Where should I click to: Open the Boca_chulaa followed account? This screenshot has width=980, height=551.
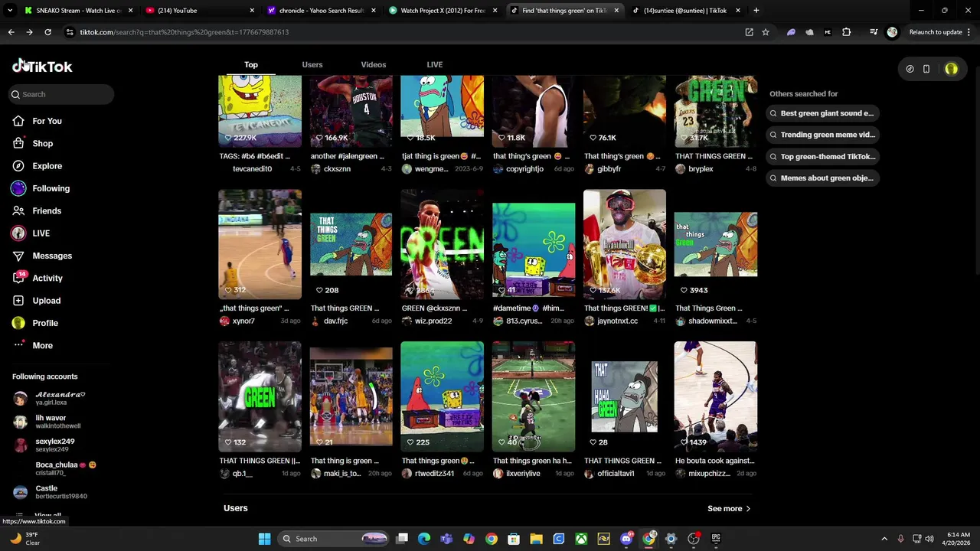click(65, 468)
